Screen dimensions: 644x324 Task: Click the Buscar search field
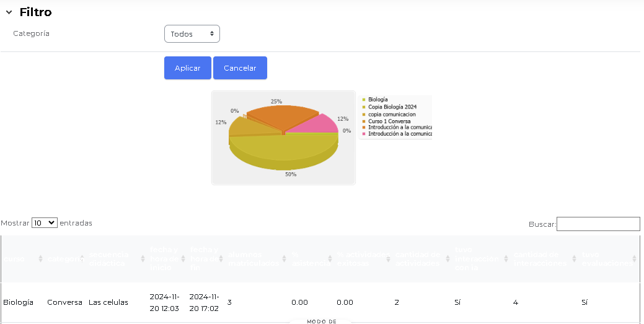pyautogui.click(x=598, y=224)
